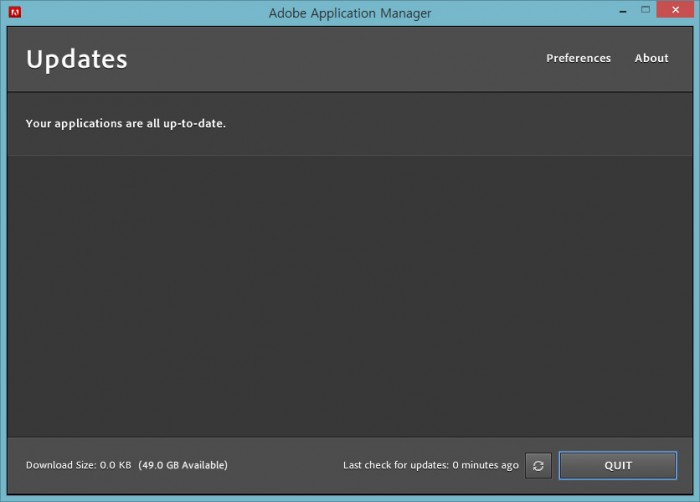Click the QUIT button
The height and width of the screenshot is (502, 700).
click(618, 465)
